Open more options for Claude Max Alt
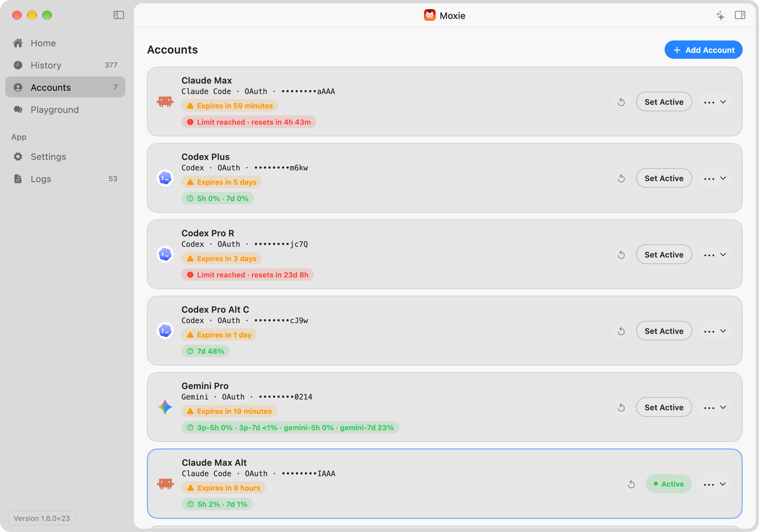This screenshot has height=532, width=759. coord(709,485)
